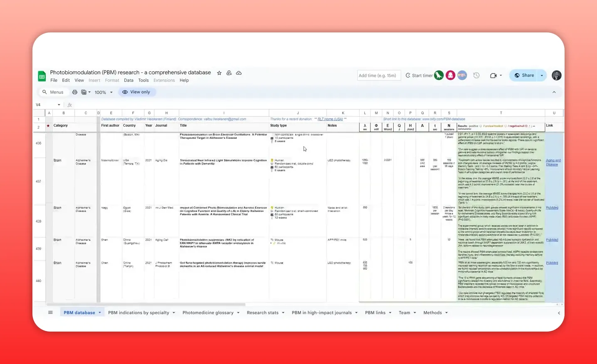Screen dimensions: 597x364
Task: Open approvals with the shield icon
Action: pos(229,73)
